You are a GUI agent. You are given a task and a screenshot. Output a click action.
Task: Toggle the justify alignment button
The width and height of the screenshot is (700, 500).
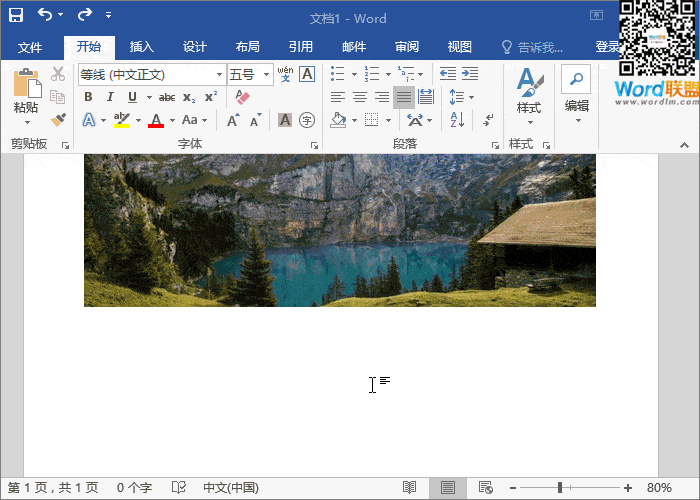404,97
